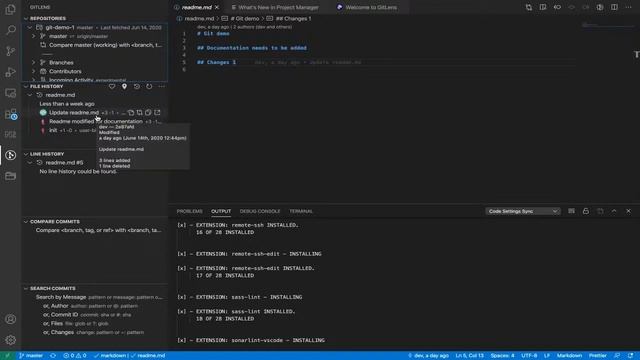
Task: Split the editor to the right
Action: point(614,7)
